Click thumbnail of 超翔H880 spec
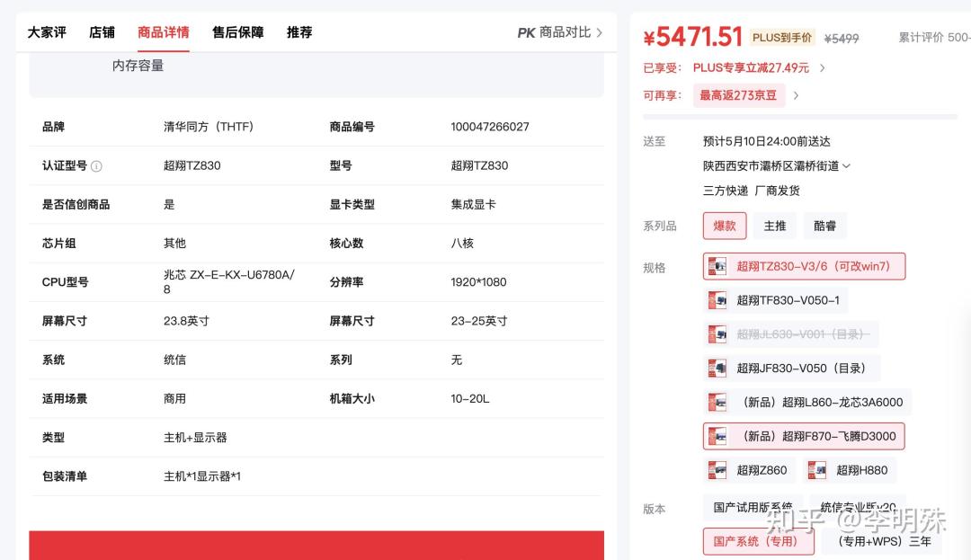Screen dimensions: 971x560 point(816,470)
